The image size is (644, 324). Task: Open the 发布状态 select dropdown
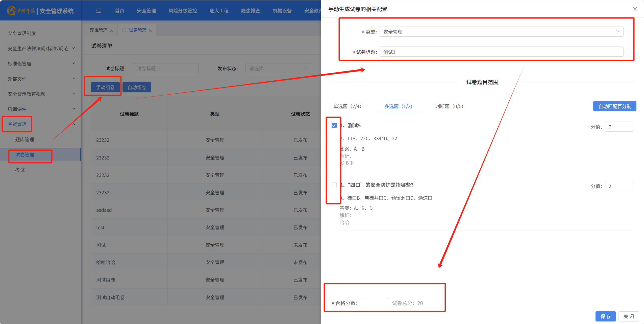point(278,68)
